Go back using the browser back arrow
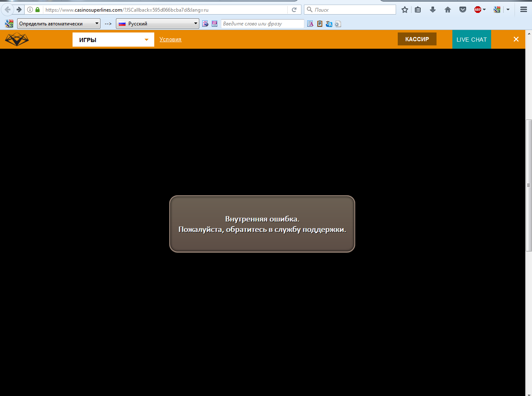The image size is (532, 396). 7,10
